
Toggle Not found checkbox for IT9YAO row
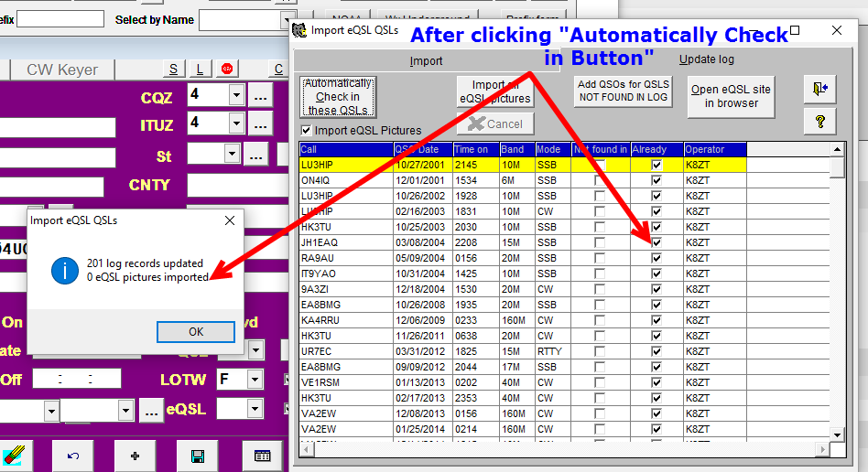pos(600,274)
